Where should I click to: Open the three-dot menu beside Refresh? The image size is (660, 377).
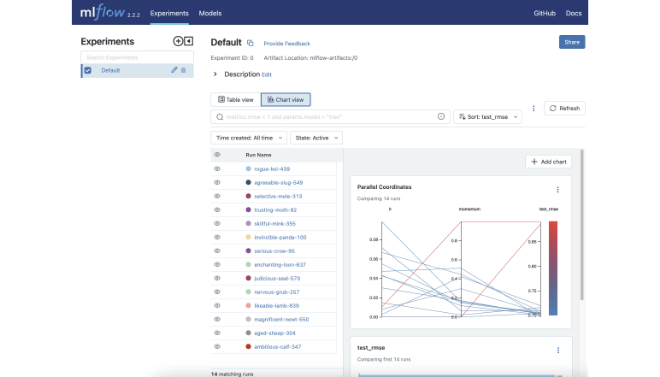click(x=533, y=108)
